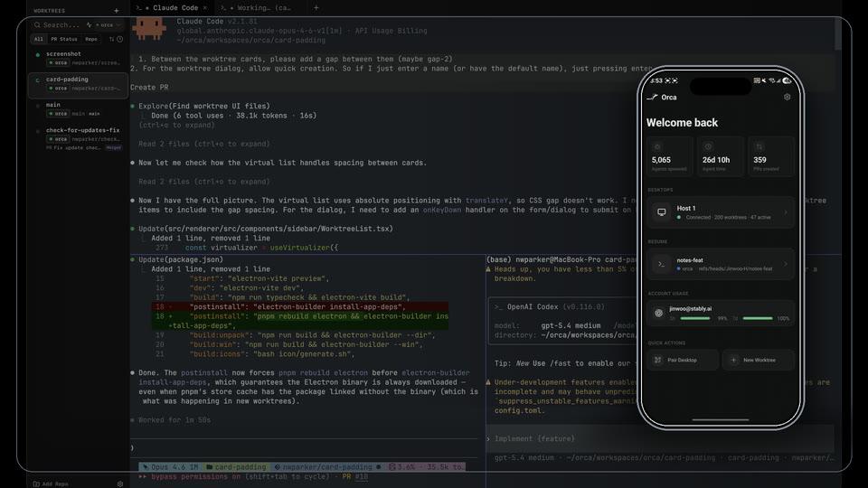Expand Host 1 with its chevron
The image size is (868, 488).
click(786, 212)
